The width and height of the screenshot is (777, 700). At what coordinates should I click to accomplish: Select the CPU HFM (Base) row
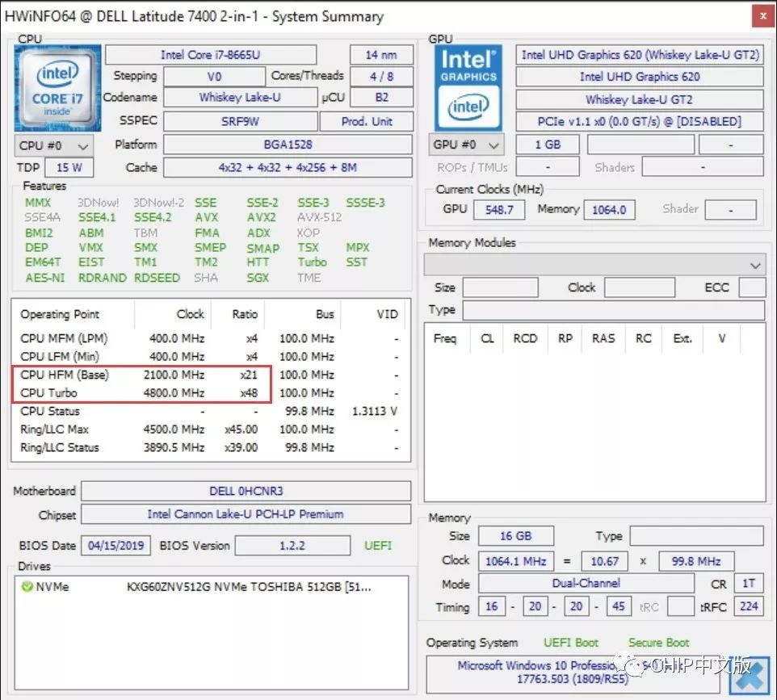click(x=211, y=375)
